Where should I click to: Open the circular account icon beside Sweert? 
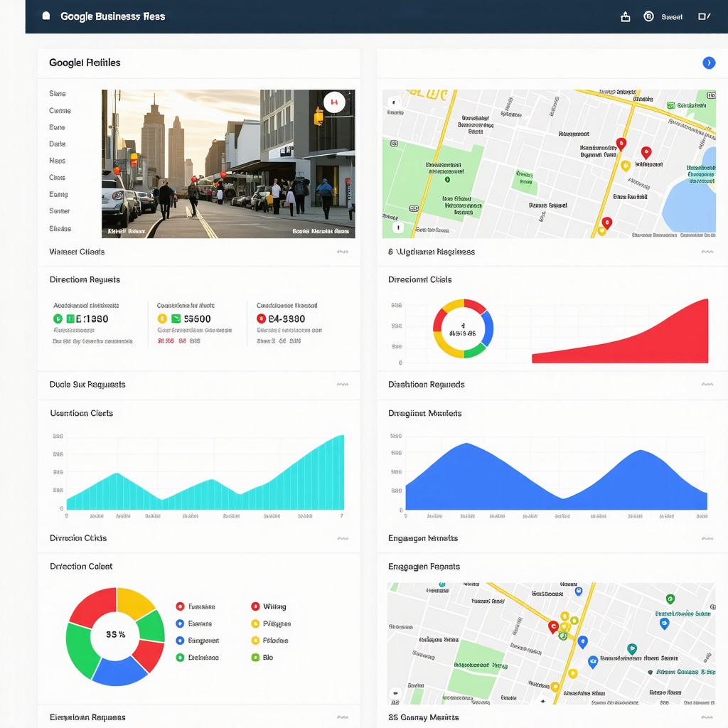pyautogui.click(x=648, y=17)
